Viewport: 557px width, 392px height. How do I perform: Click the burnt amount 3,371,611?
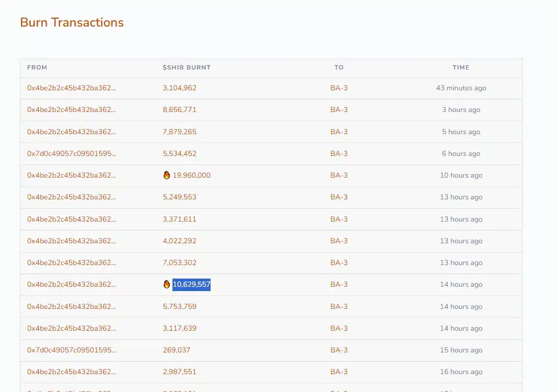(x=179, y=219)
